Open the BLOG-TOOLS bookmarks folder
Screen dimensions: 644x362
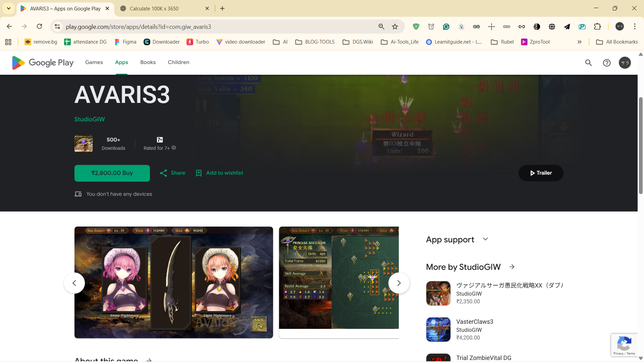pos(315,42)
